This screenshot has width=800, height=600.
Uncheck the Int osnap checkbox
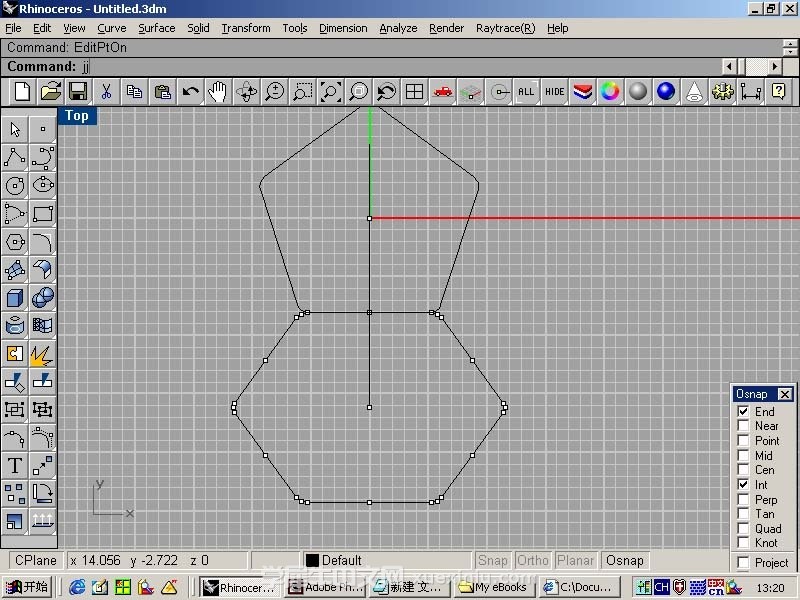pyautogui.click(x=743, y=484)
